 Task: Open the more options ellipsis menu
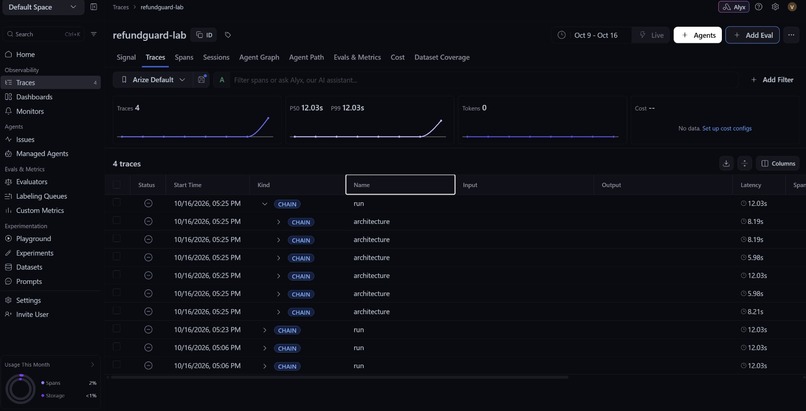(x=792, y=35)
